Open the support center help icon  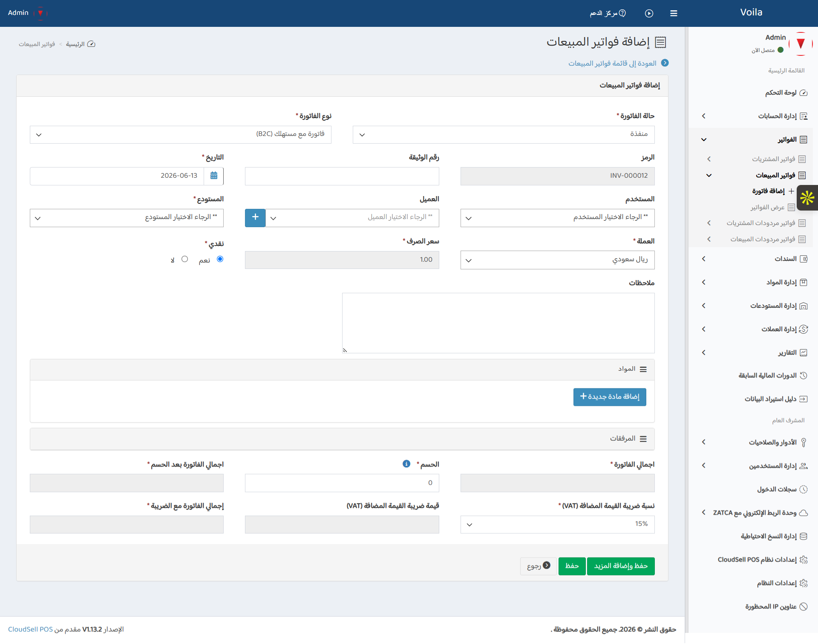pyautogui.click(x=622, y=13)
